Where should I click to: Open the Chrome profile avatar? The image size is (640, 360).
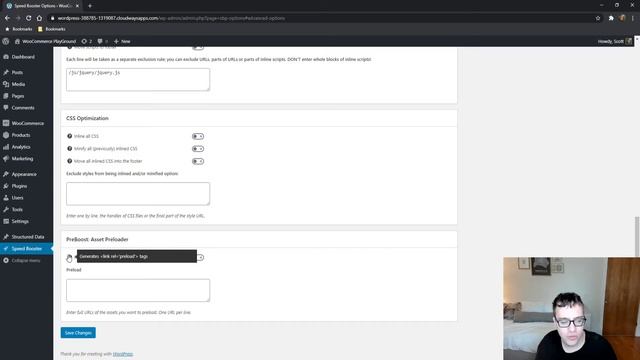(x=622, y=18)
